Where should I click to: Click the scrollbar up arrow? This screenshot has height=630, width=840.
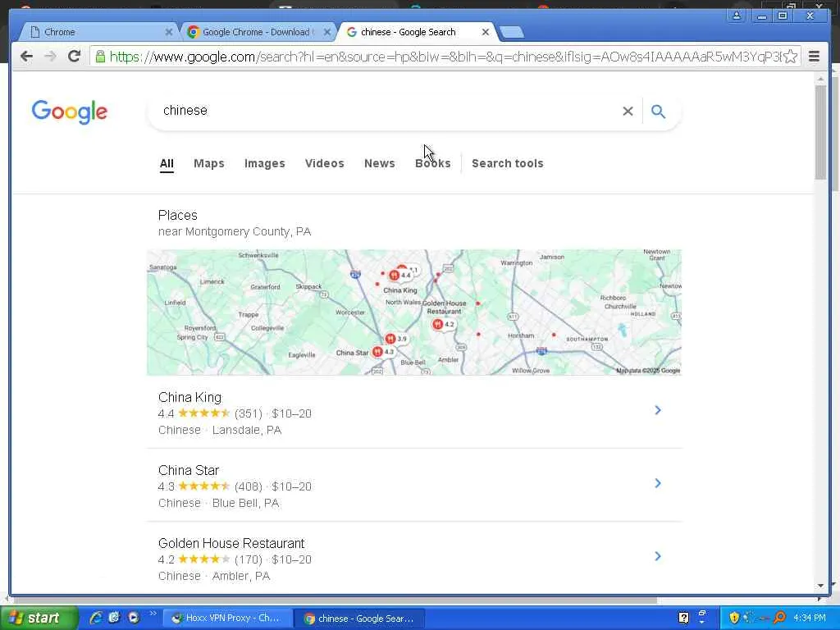[x=820, y=79]
